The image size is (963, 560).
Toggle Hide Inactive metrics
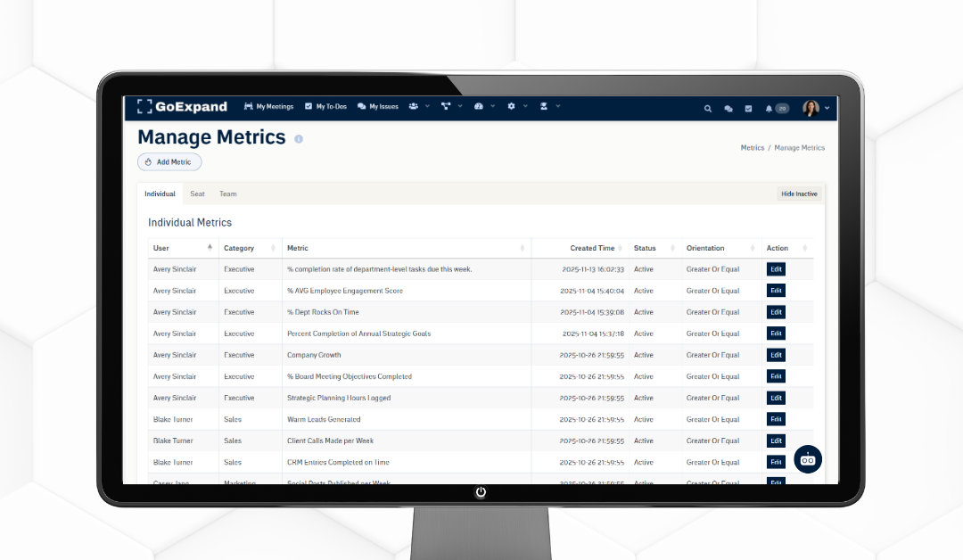point(798,194)
